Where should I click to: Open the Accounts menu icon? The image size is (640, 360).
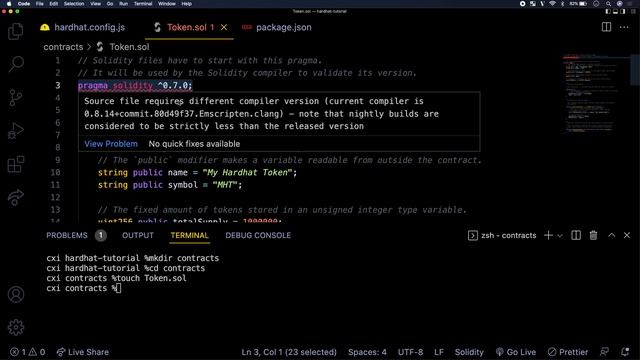click(x=16, y=294)
